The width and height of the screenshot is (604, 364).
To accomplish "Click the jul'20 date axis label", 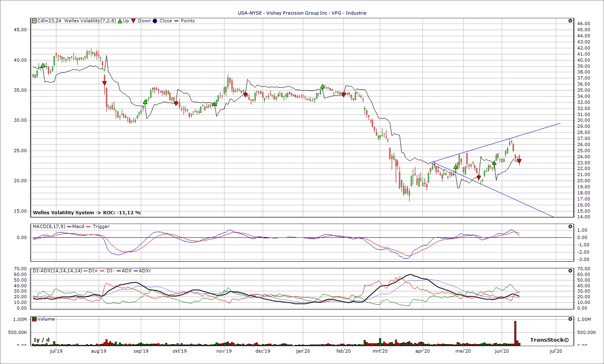I will (556, 351).
